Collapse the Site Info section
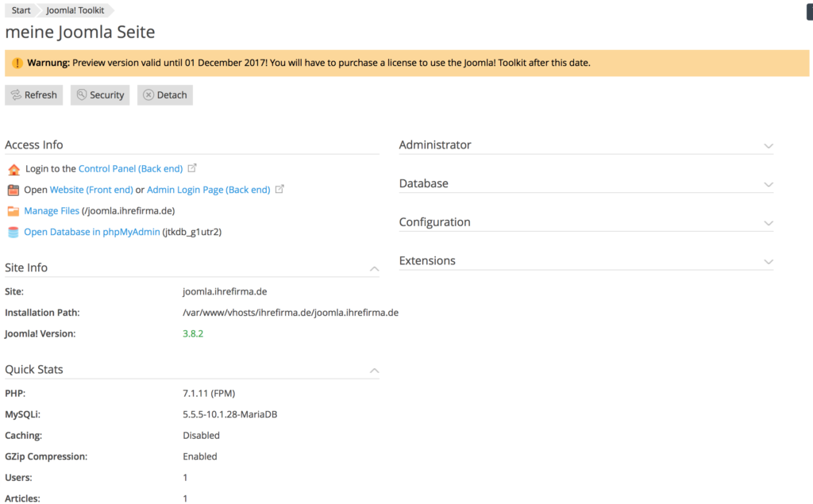 point(374,268)
